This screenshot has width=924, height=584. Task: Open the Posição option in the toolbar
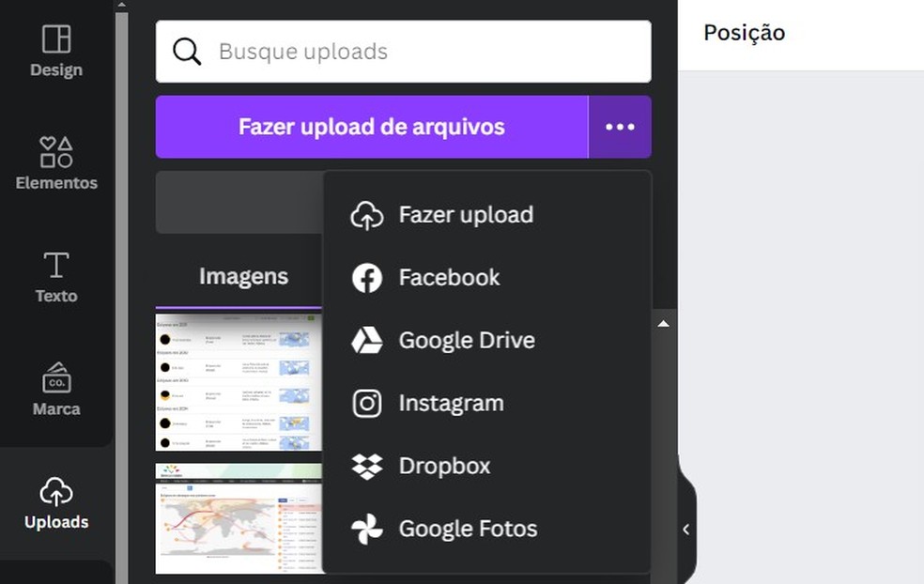(744, 33)
